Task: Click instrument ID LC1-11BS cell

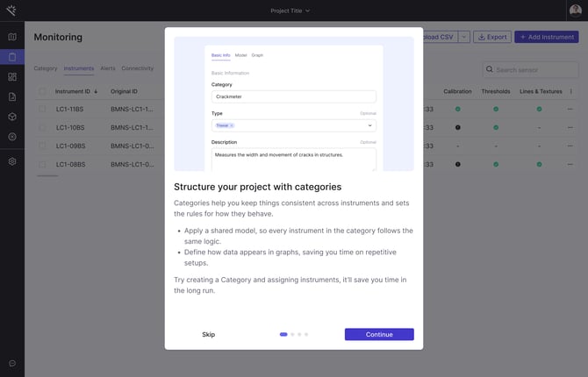Action: pyautogui.click(x=69, y=109)
